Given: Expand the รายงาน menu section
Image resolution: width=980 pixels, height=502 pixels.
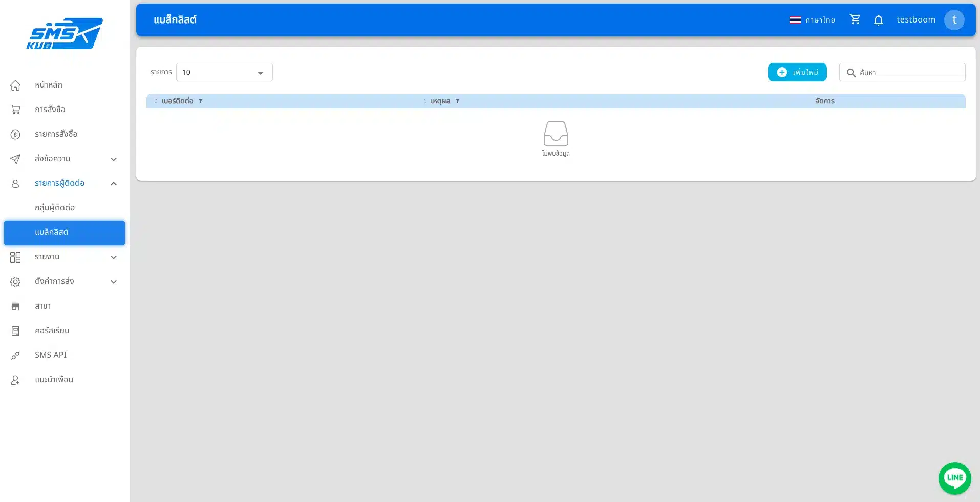Looking at the screenshot, I should [x=114, y=257].
